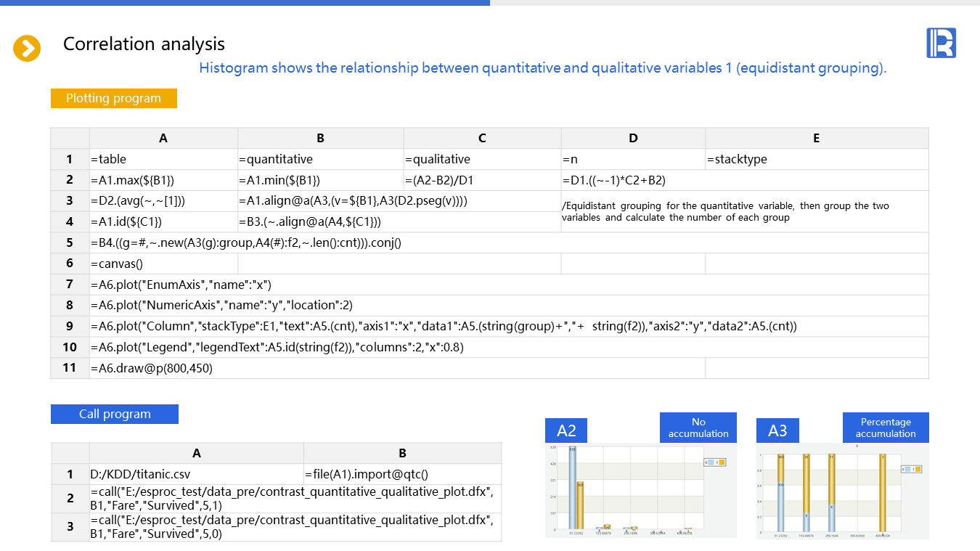Click the blue A3 chart tag

(x=777, y=430)
